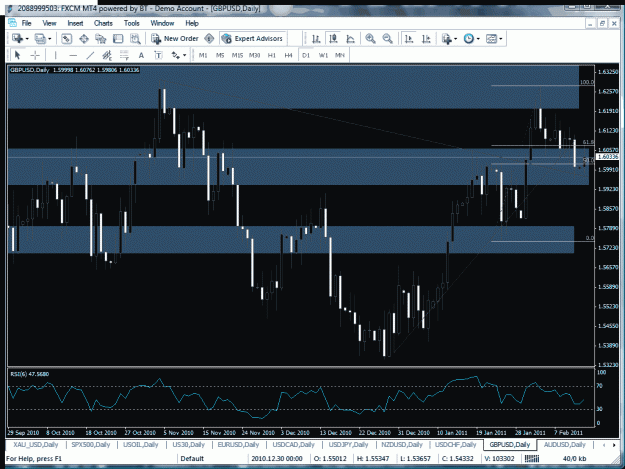Click the New Order button

coord(175,39)
